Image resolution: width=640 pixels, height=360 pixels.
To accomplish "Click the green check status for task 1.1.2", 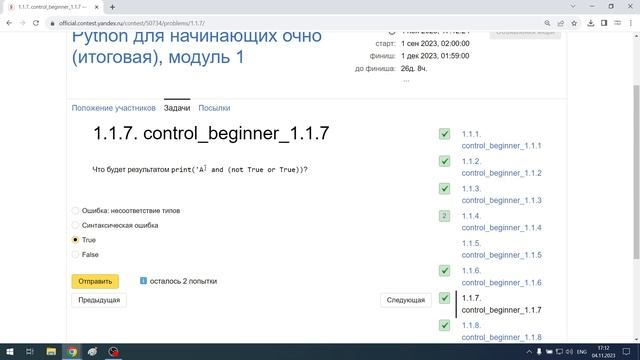I will (x=444, y=161).
